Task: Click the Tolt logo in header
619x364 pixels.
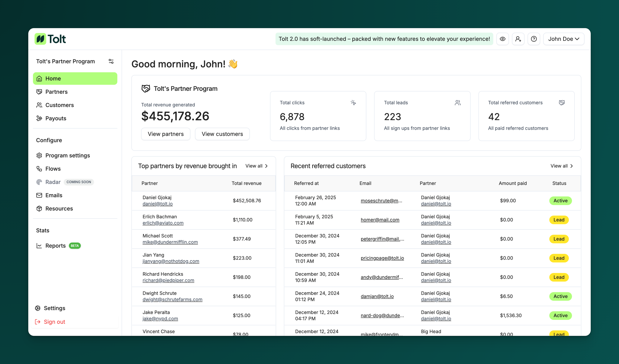Action: pyautogui.click(x=50, y=39)
